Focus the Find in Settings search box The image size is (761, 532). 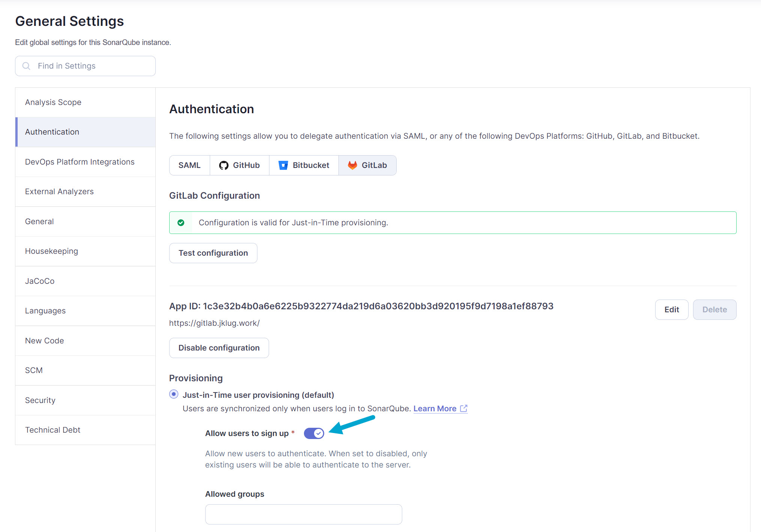[x=85, y=66]
